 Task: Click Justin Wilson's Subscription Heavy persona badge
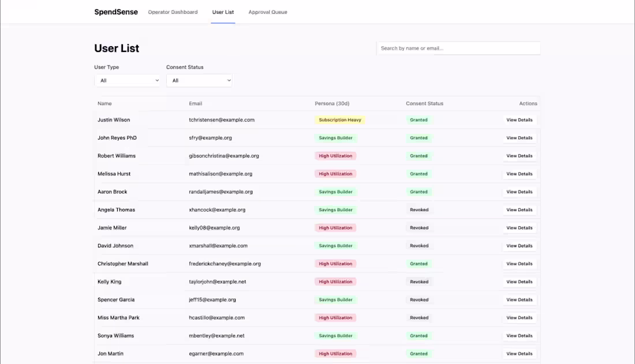[x=340, y=120]
